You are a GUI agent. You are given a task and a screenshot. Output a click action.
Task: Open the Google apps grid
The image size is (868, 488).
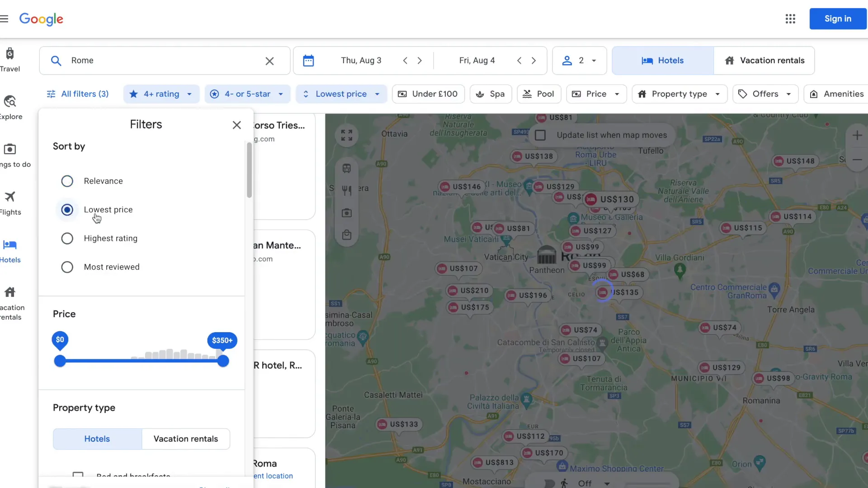pyautogui.click(x=790, y=19)
